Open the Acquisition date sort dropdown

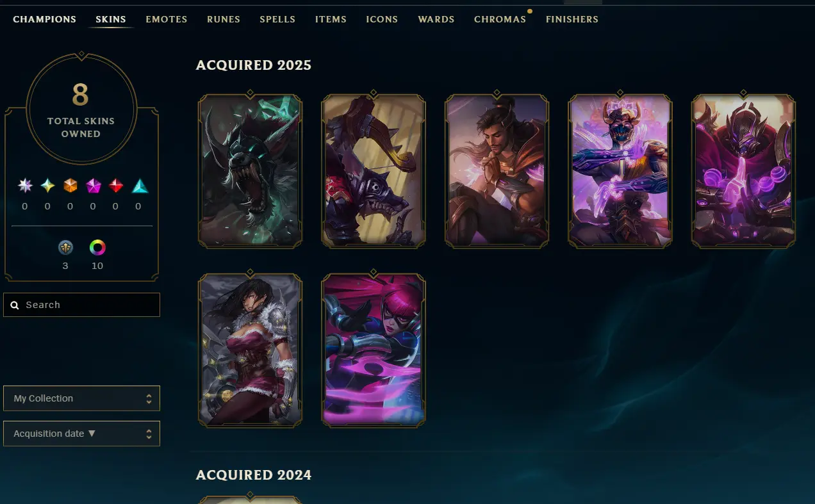pos(81,434)
